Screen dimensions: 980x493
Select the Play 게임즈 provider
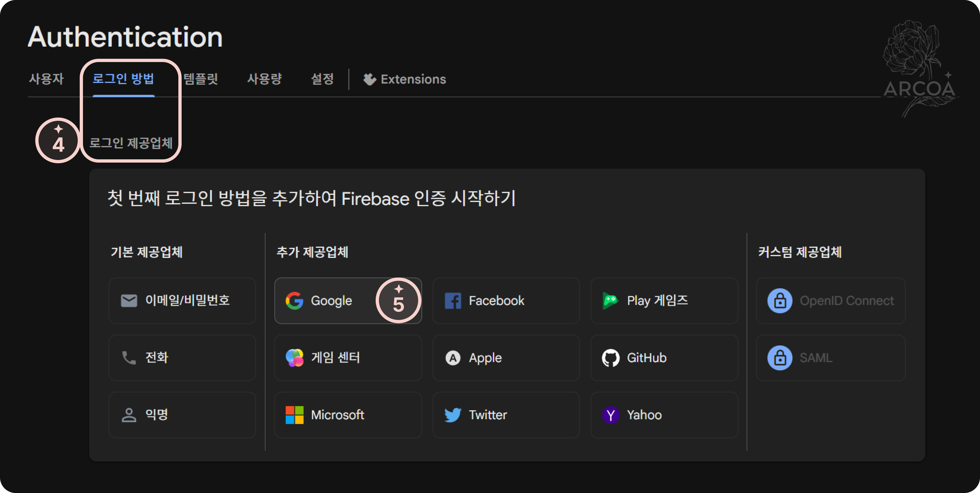coord(664,301)
